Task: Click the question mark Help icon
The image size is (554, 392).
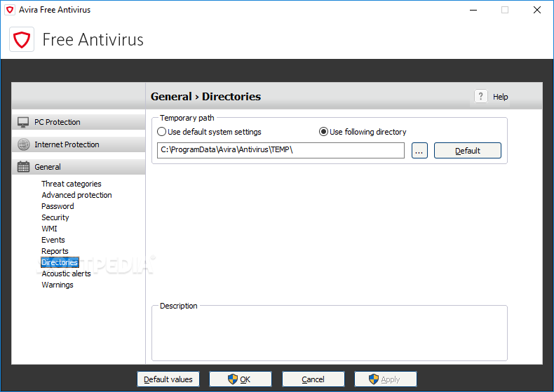Action: coord(480,96)
